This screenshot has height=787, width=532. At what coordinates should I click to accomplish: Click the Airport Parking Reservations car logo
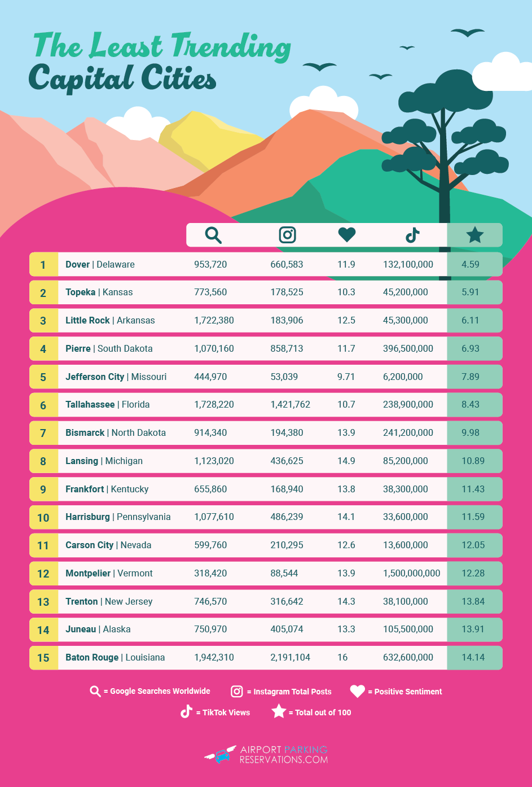click(x=221, y=754)
